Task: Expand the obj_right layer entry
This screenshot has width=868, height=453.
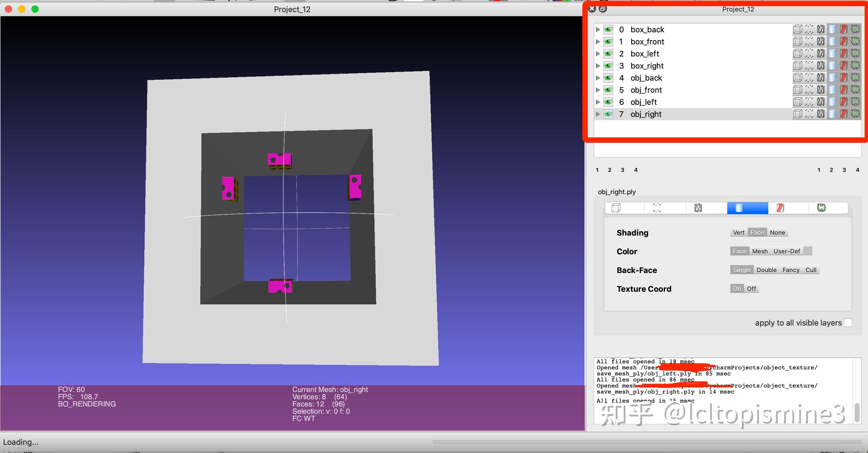Action: pos(598,114)
